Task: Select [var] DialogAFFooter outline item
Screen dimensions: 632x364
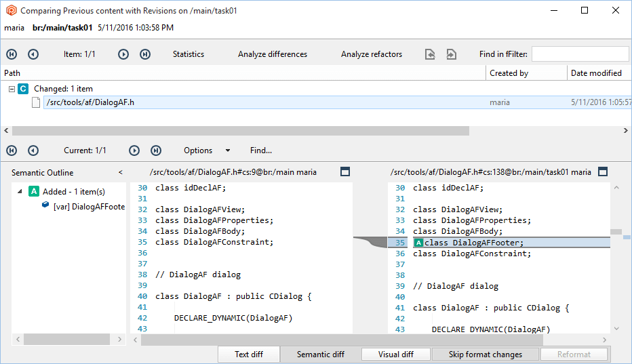Action: (x=89, y=206)
